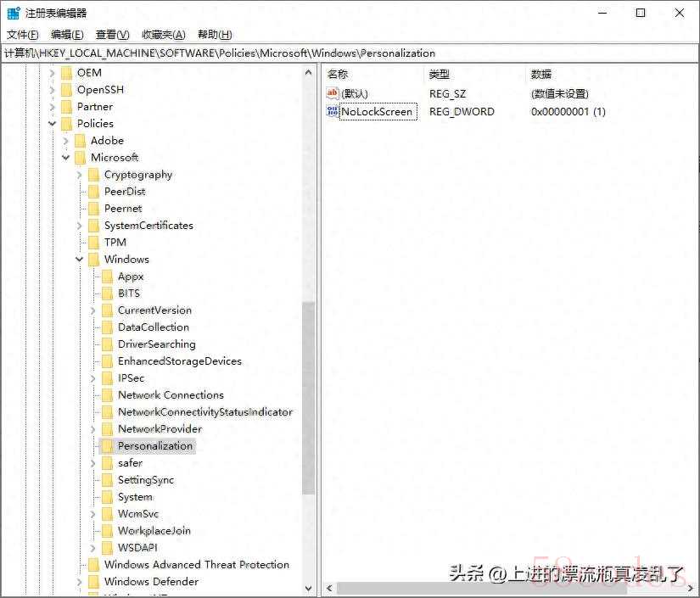Click the tree pane scroll down arrow
The width and height of the screenshot is (700, 598).
click(x=309, y=588)
